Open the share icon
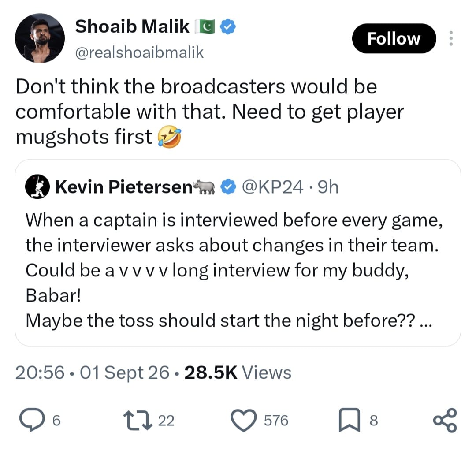476x451 pixels. [445, 420]
